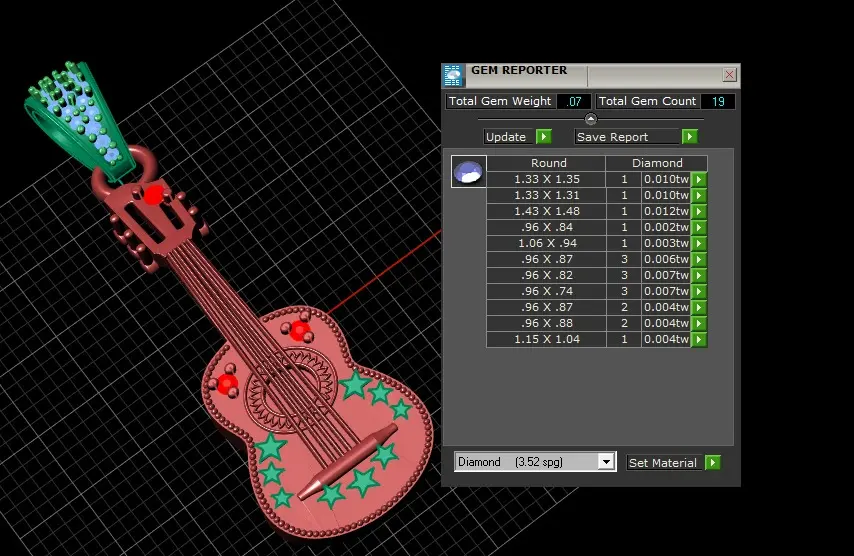Click the Total Gem Weight value field

(x=574, y=101)
